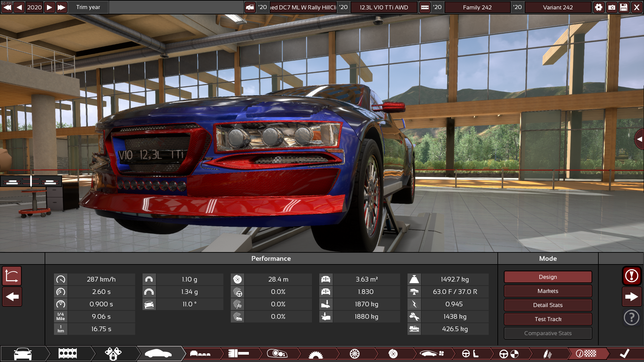This screenshot has height=362, width=644.
Task: Click the 2020 year field
Action: pos(34,7)
